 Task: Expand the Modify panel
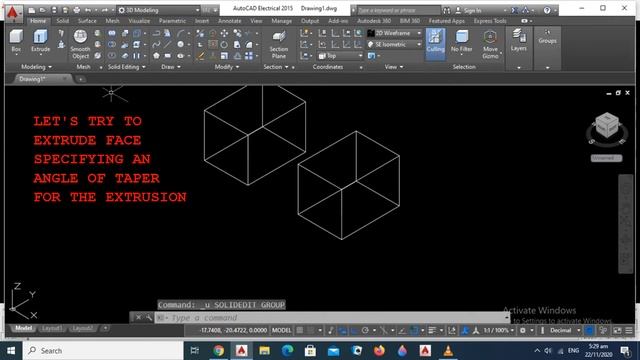pos(227,67)
